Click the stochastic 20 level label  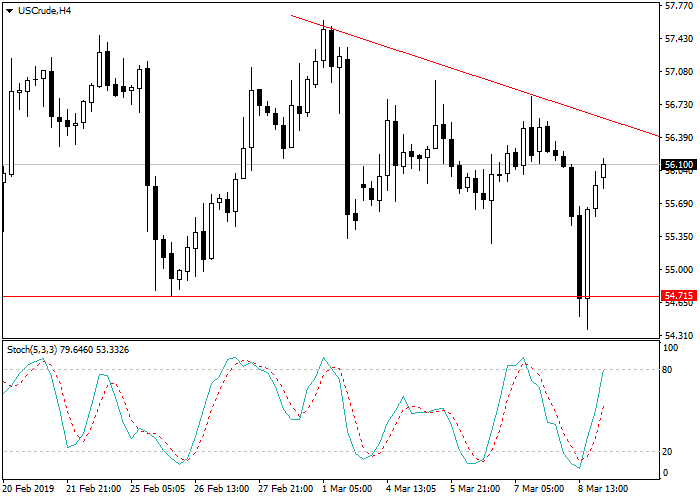pyautogui.click(x=667, y=452)
